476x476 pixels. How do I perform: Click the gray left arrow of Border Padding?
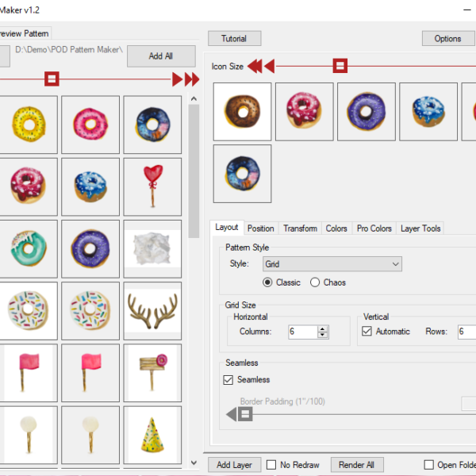(x=232, y=414)
